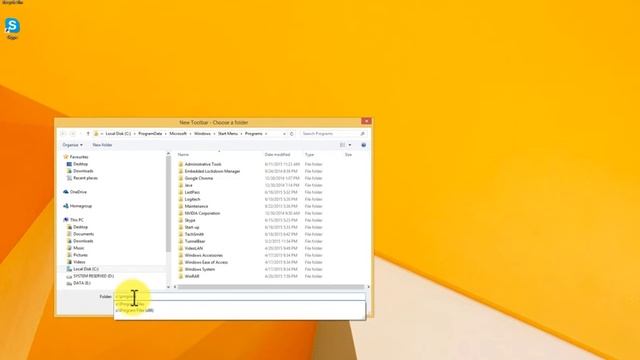Viewport: 640px width, 360px height.
Task: Select Recent places in sidebar
Action: [85, 178]
